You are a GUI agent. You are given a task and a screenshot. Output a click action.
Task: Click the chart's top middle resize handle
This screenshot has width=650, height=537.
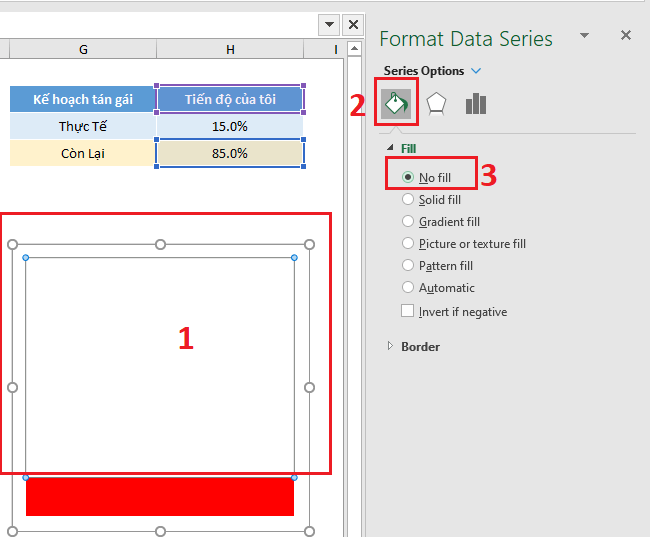[x=160, y=244]
